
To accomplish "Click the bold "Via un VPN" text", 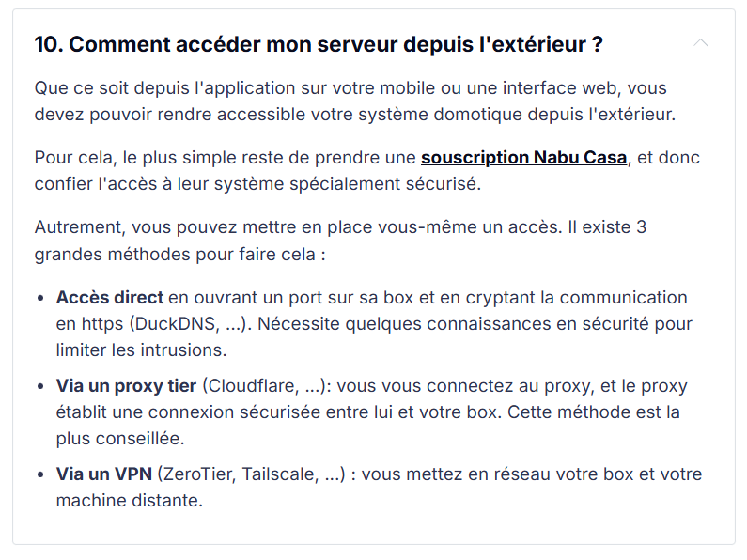I will (x=103, y=474).
